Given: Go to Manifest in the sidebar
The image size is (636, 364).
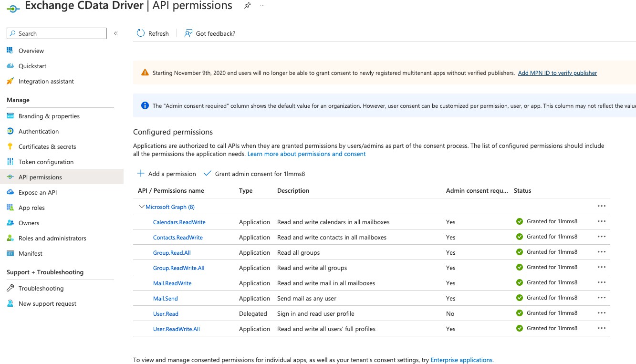Looking at the screenshot, I should (x=31, y=253).
